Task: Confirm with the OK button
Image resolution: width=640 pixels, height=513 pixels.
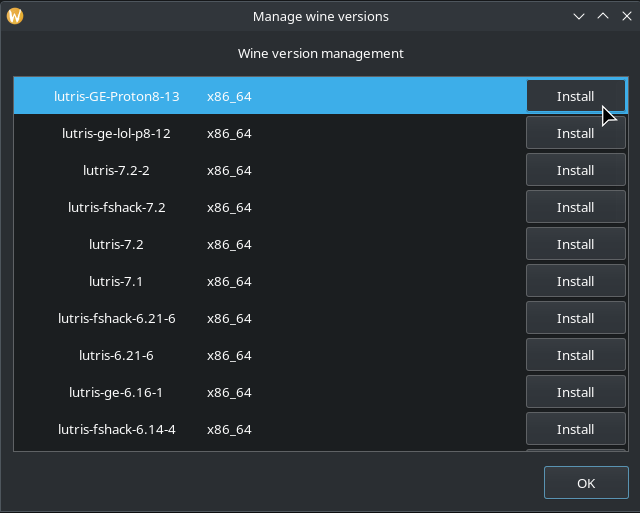Action: tap(586, 483)
